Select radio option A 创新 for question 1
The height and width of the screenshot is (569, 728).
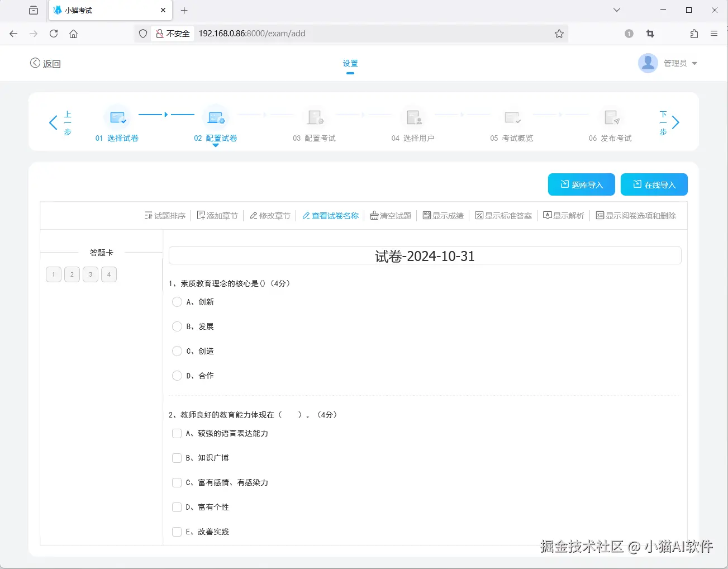(x=177, y=302)
